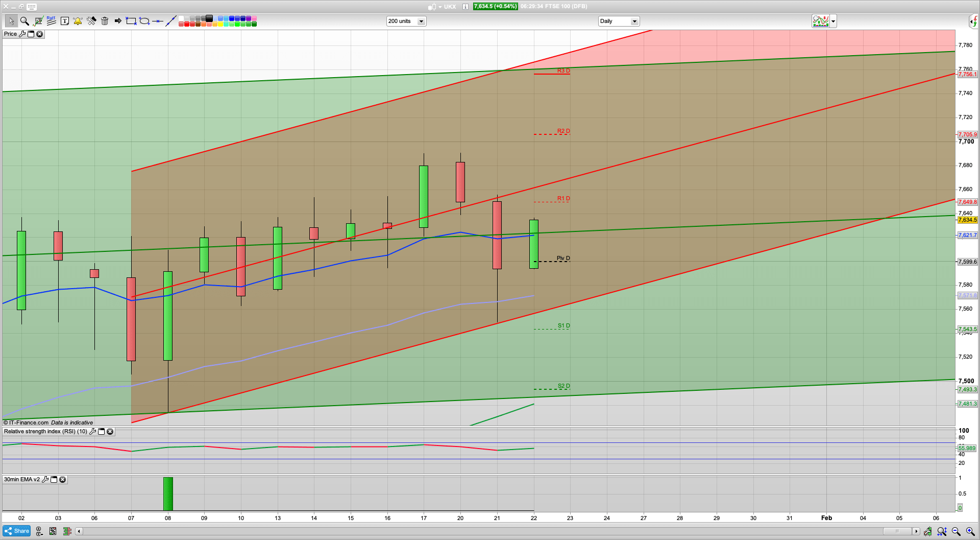Choose the text annotation tool
Image resolution: width=980 pixels, height=540 pixels.
tap(65, 21)
